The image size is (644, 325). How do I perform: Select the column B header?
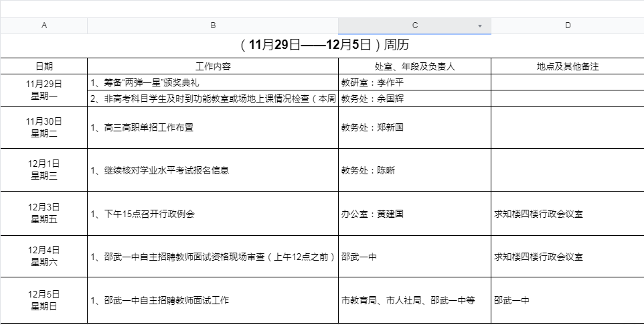[213, 25]
